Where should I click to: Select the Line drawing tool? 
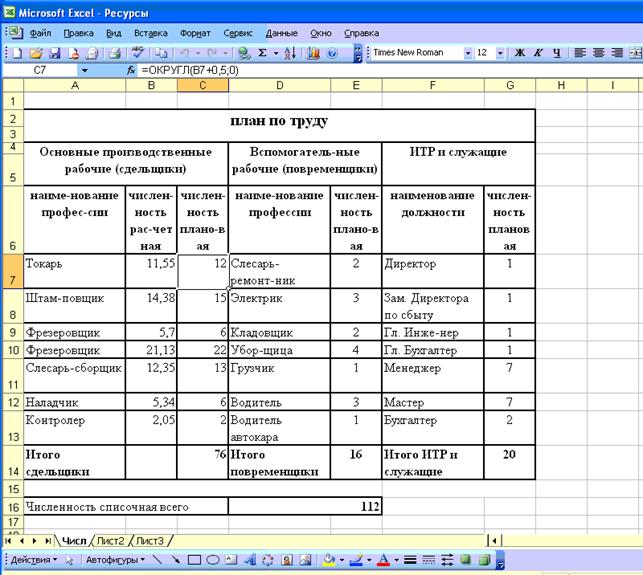157,559
